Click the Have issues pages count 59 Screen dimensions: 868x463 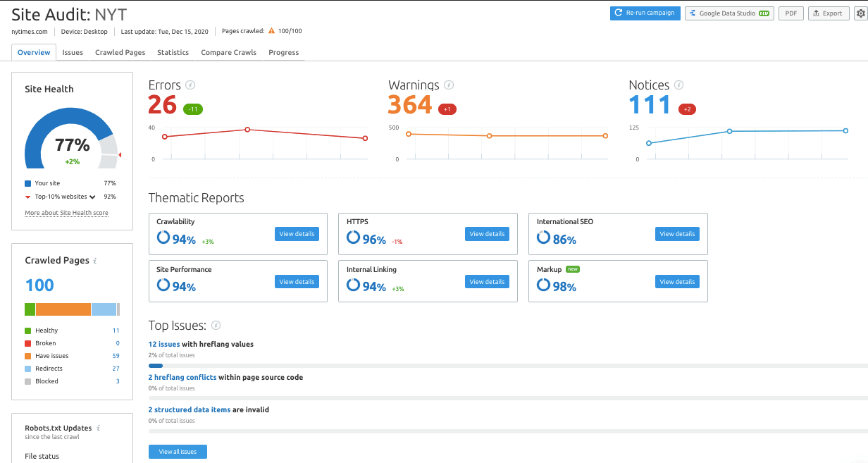pos(116,356)
